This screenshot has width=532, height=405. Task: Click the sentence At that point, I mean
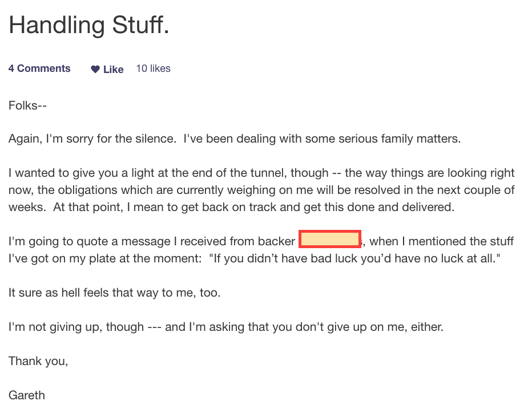[253, 206]
